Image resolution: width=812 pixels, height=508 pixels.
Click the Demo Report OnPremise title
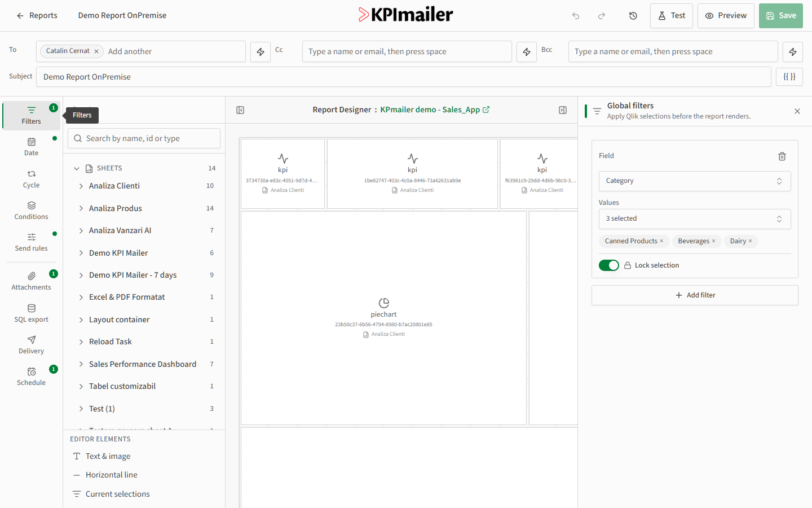(x=122, y=16)
